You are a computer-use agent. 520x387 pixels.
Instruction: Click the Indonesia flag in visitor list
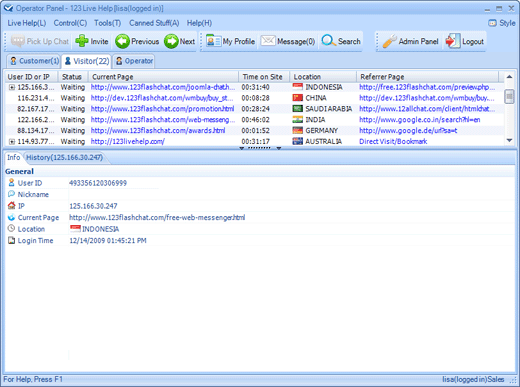pos(297,87)
